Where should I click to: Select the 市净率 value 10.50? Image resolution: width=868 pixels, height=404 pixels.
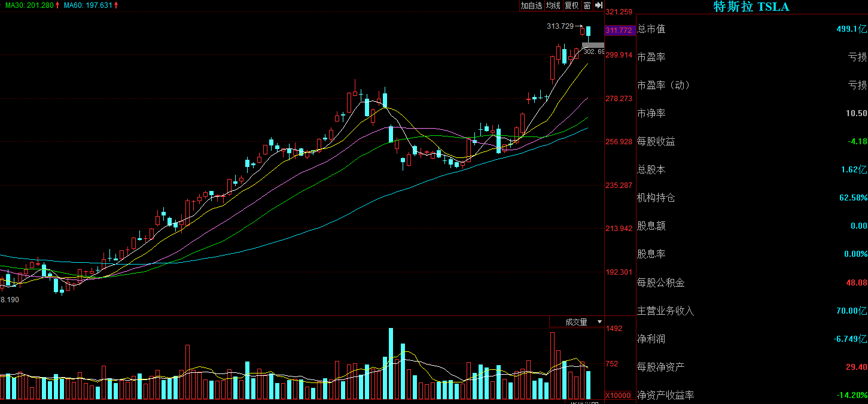857,113
